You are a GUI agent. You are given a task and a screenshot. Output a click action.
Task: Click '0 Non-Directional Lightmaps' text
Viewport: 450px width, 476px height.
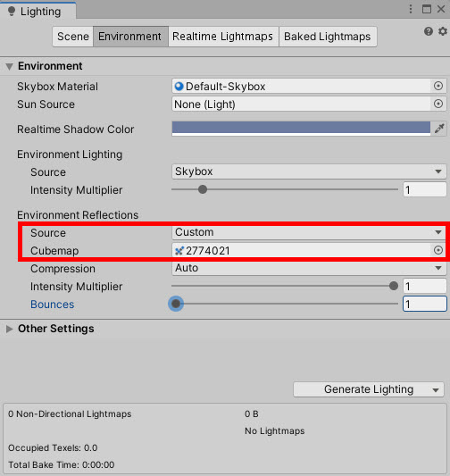point(70,414)
